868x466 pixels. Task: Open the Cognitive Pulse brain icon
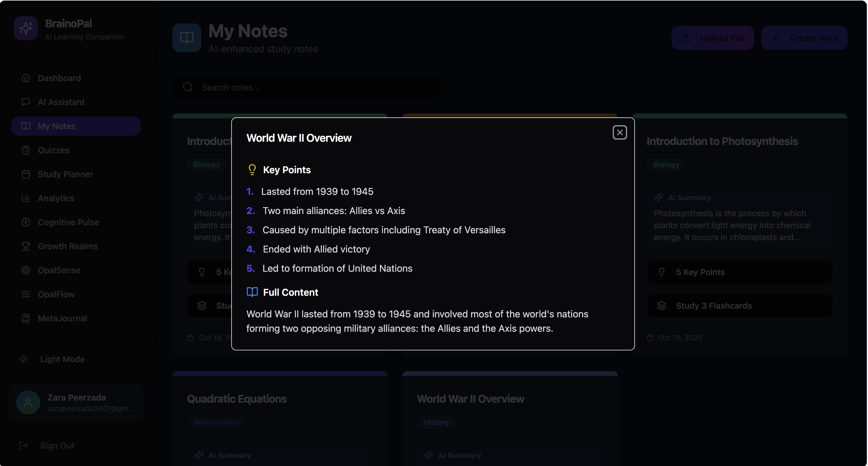pos(26,222)
